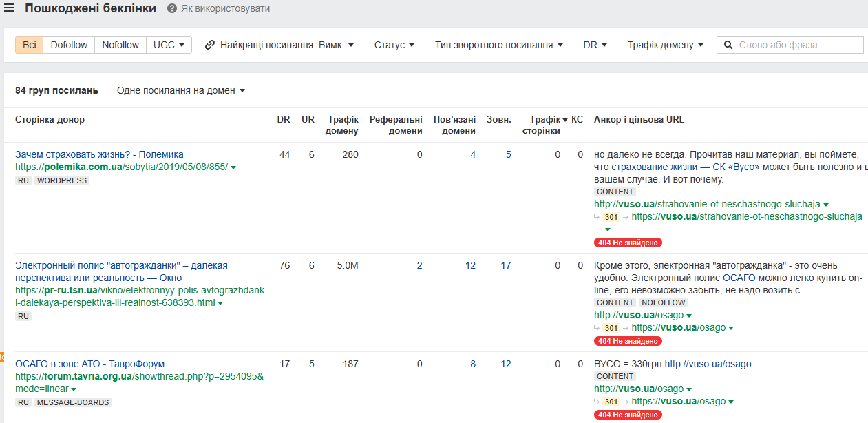The width and height of the screenshot is (868, 423).
Task: Open the Одне посилання на домен dropdown
Action: click(x=181, y=90)
